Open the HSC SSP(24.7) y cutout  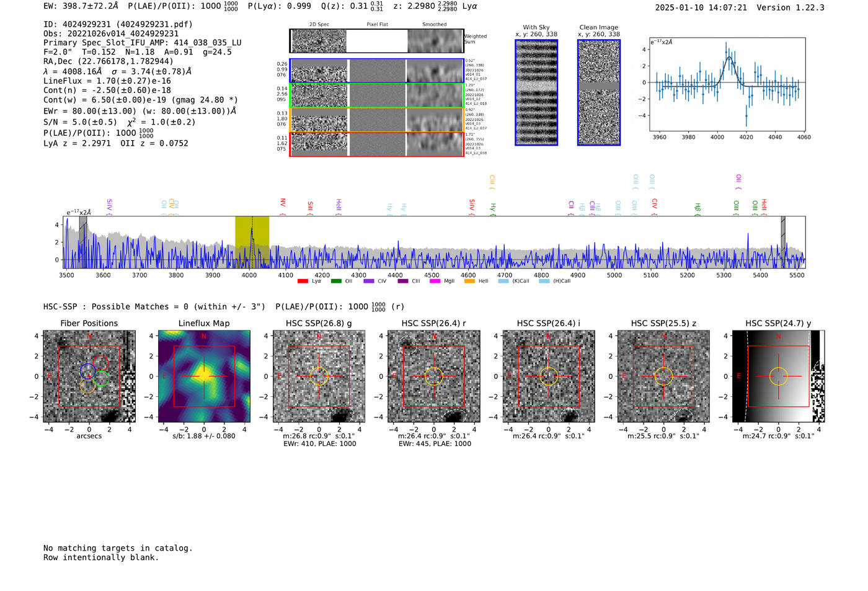pos(779,376)
